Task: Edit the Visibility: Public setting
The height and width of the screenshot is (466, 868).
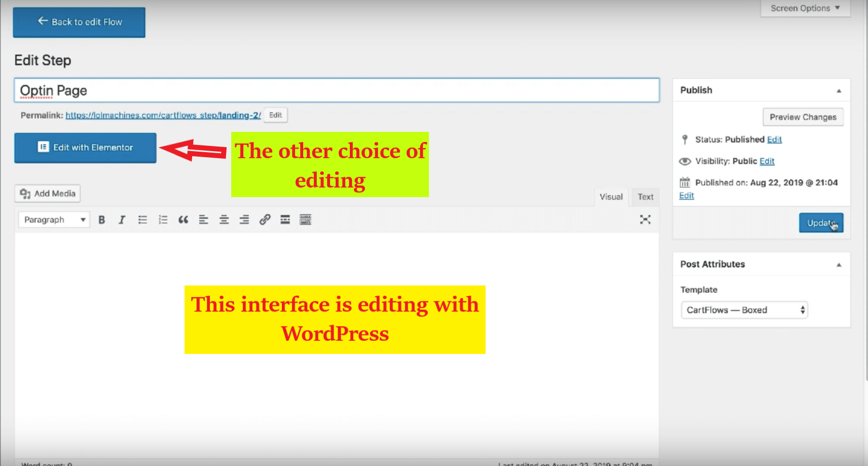Action: 767,161
